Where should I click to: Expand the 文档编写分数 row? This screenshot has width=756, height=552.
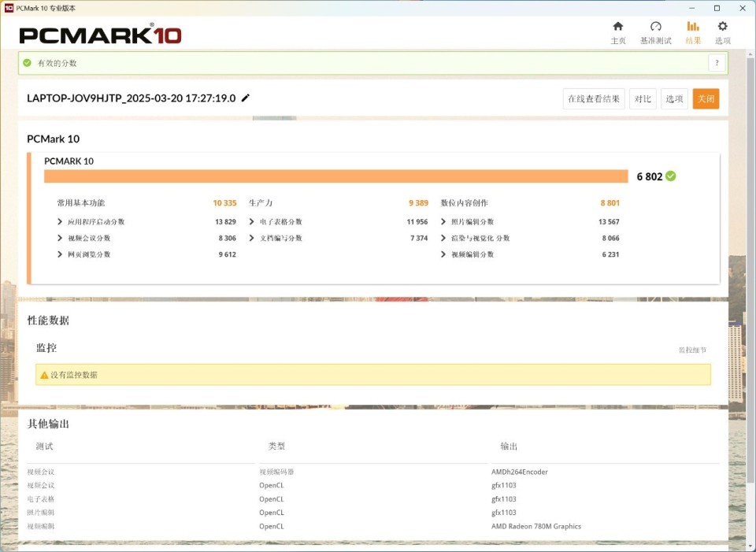(x=252, y=238)
